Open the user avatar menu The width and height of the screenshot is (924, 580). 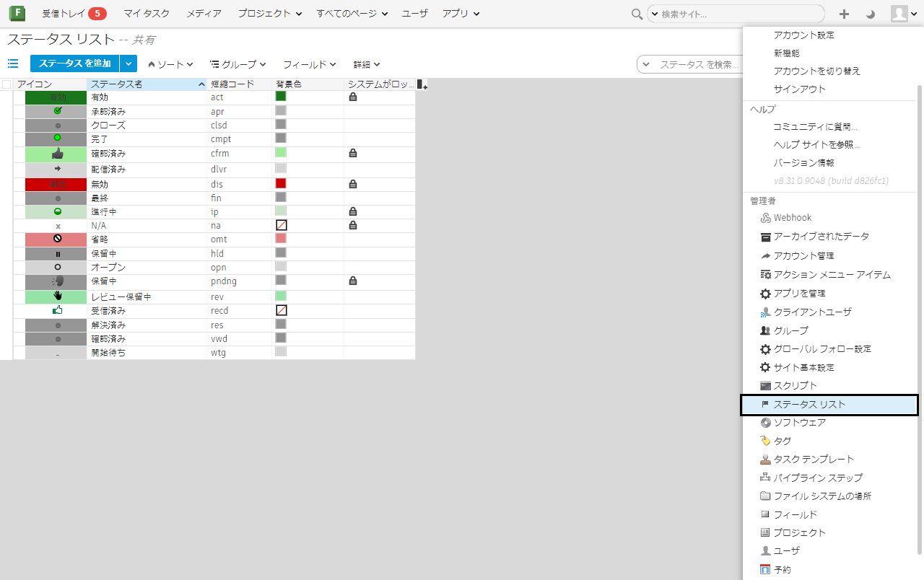(x=903, y=14)
